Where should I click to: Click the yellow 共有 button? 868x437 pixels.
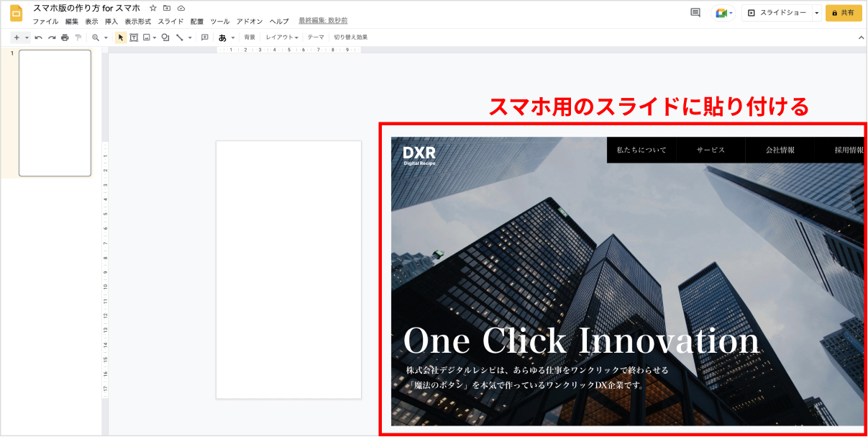pos(844,13)
